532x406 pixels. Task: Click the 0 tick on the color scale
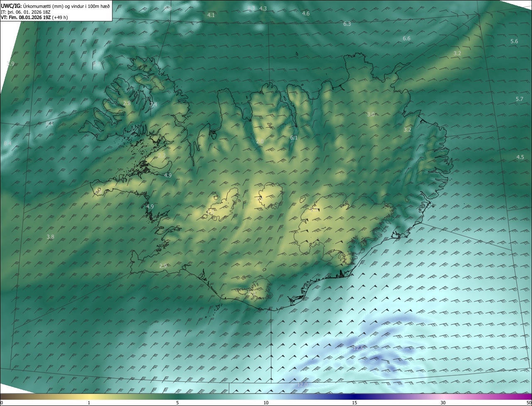[1, 403]
